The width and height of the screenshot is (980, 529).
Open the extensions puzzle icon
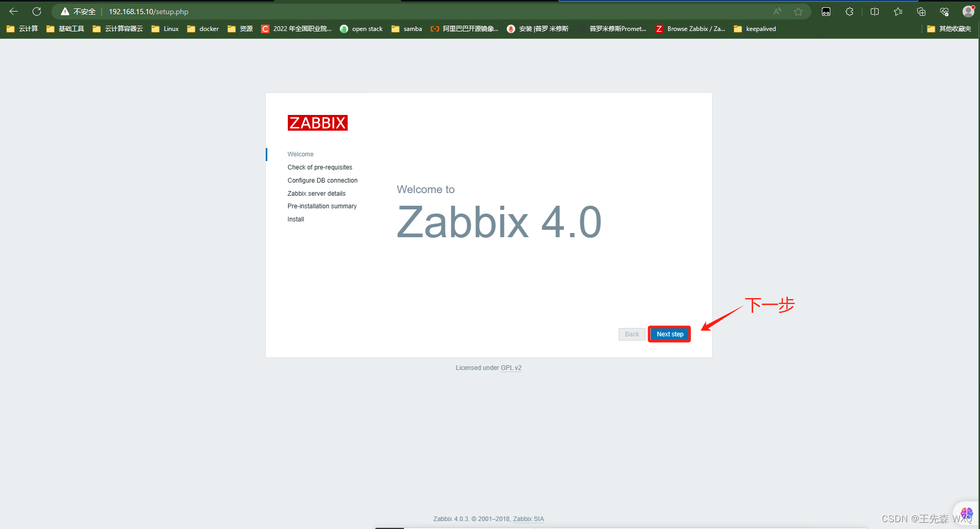pos(849,12)
